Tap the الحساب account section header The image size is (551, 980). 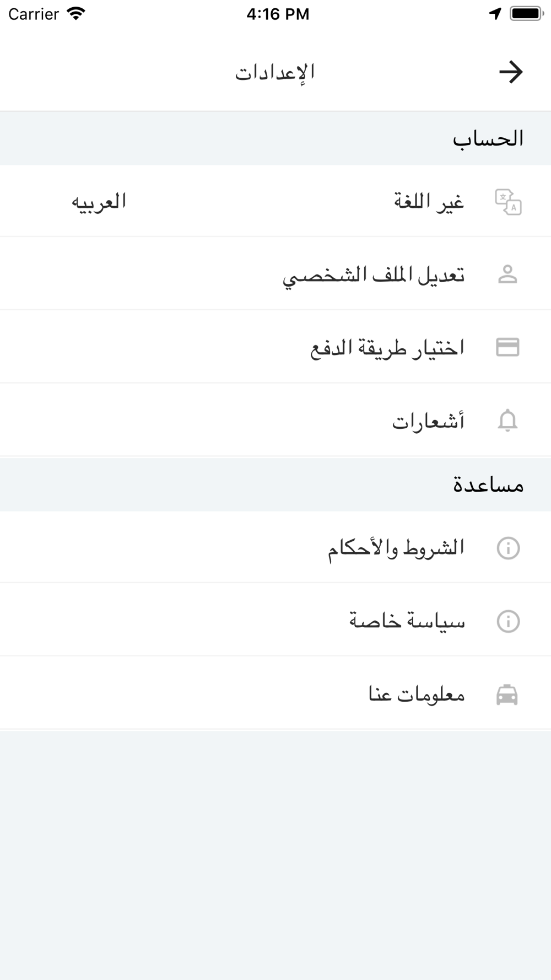click(488, 138)
